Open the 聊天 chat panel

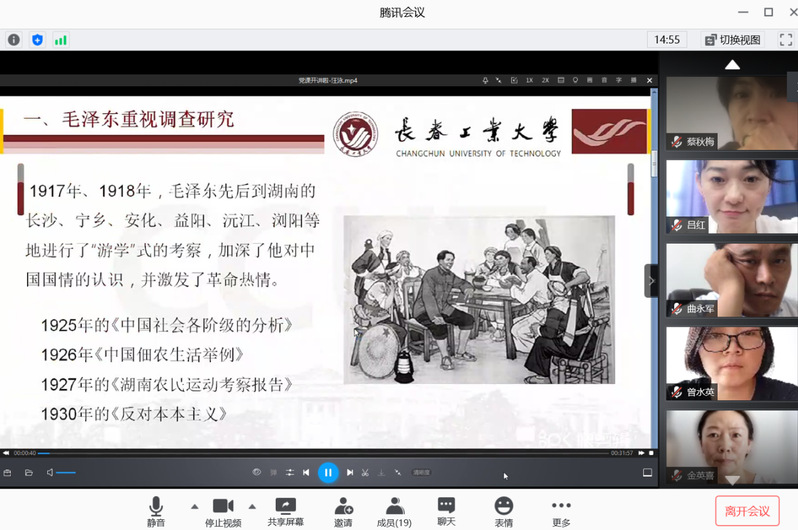click(446, 510)
